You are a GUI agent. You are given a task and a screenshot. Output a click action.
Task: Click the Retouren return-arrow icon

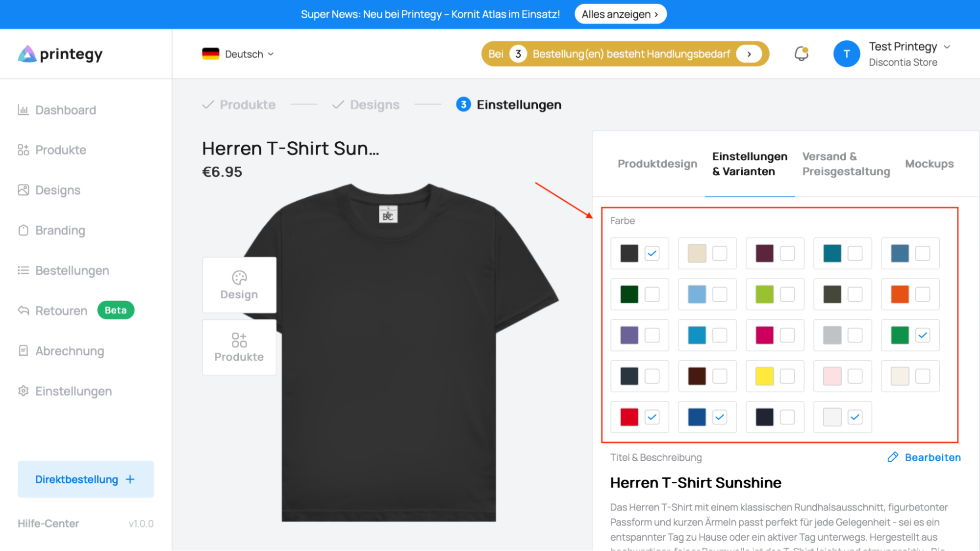(x=23, y=311)
